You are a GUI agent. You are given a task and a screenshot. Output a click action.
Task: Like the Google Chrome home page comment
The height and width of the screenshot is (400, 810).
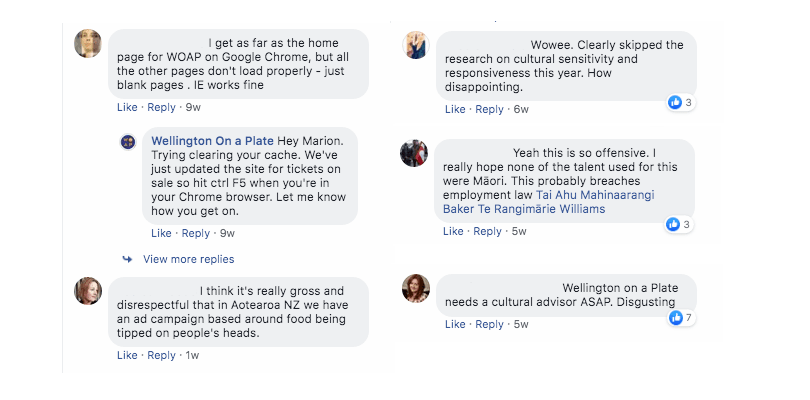127,107
